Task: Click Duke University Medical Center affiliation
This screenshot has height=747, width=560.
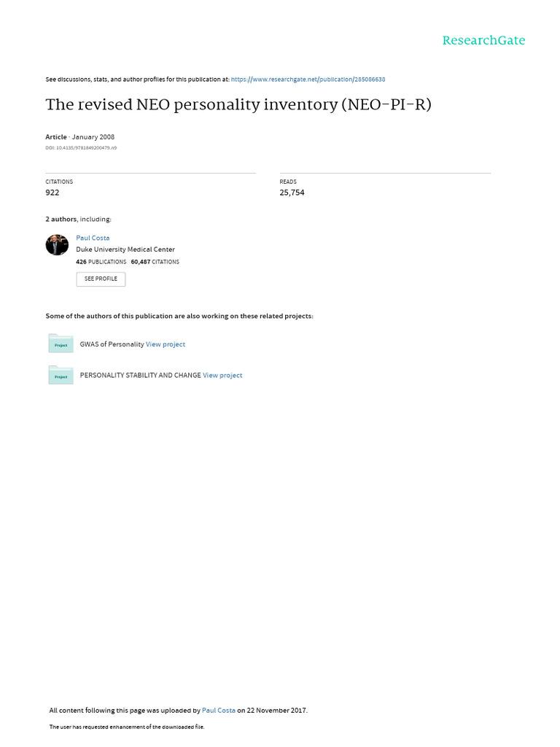Action: click(x=125, y=249)
